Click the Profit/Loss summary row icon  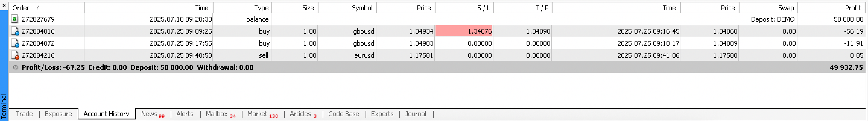click(x=15, y=67)
